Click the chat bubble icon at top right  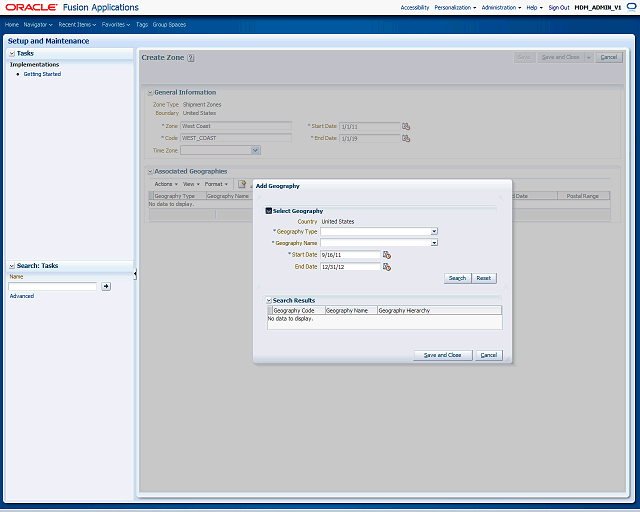coord(631,7)
